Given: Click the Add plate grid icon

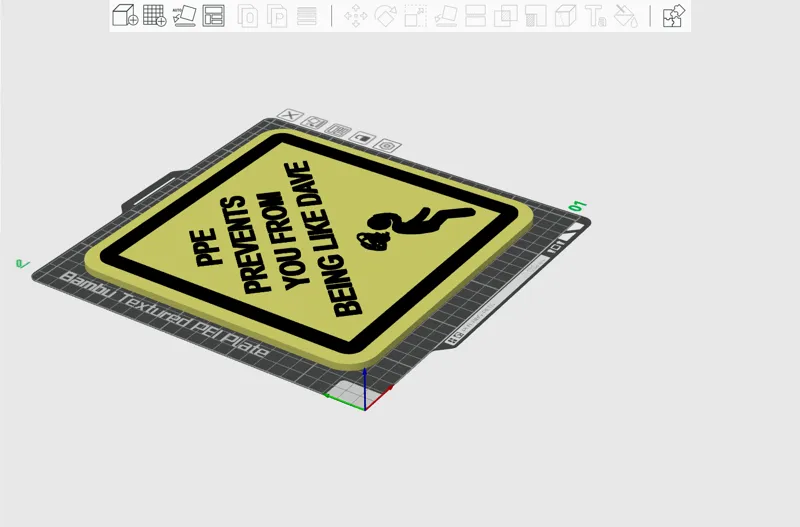Looking at the screenshot, I should (155, 15).
